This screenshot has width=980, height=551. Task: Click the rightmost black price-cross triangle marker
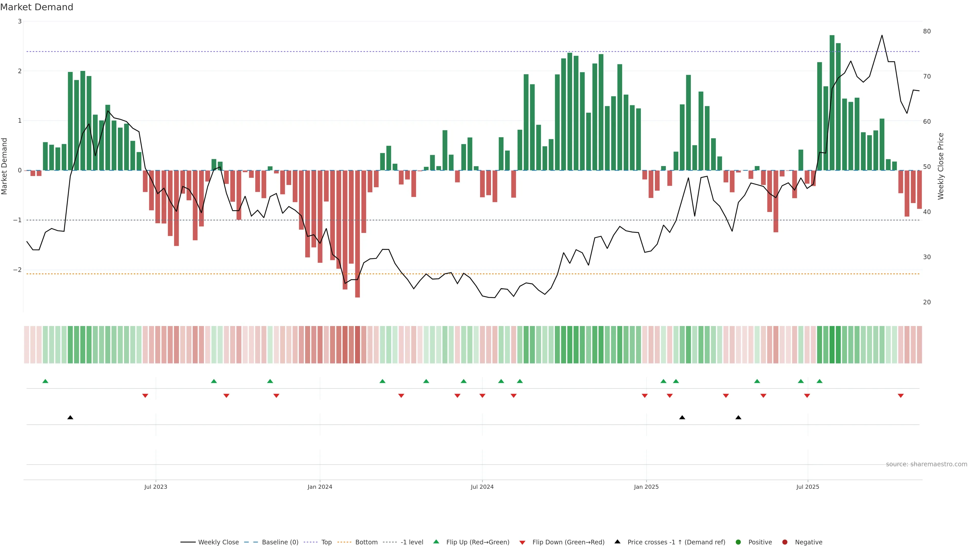click(x=738, y=418)
